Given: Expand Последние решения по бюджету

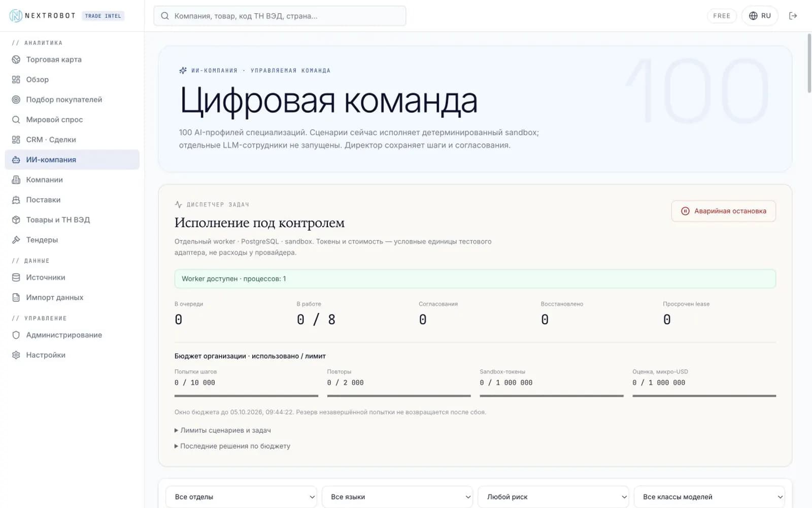Looking at the screenshot, I should tap(232, 446).
